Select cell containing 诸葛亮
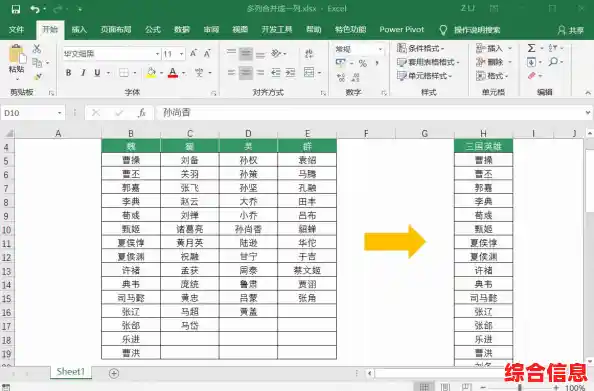The width and height of the screenshot is (594, 391). tap(190, 229)
